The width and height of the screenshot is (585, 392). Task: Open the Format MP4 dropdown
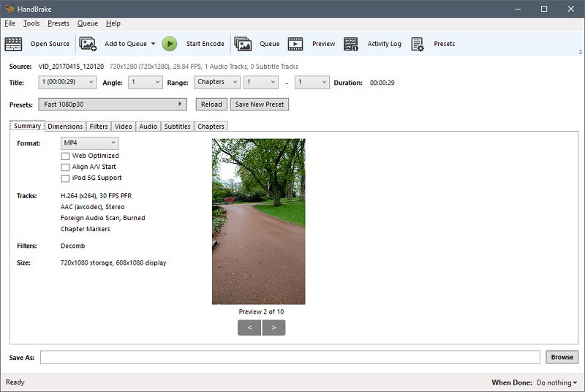pyautogui.click(x=89, y=143)
